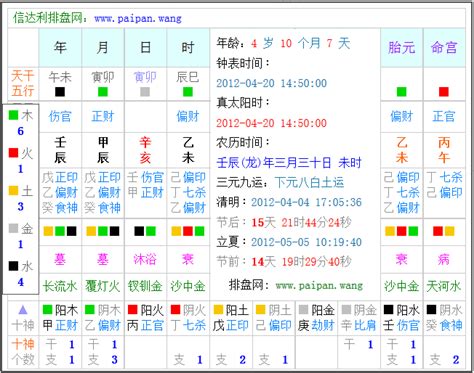This screenshot has height=373, width=474.
Task: Click the 丙 正官 cell under 阳火
Action: click(x=145, y=325)
